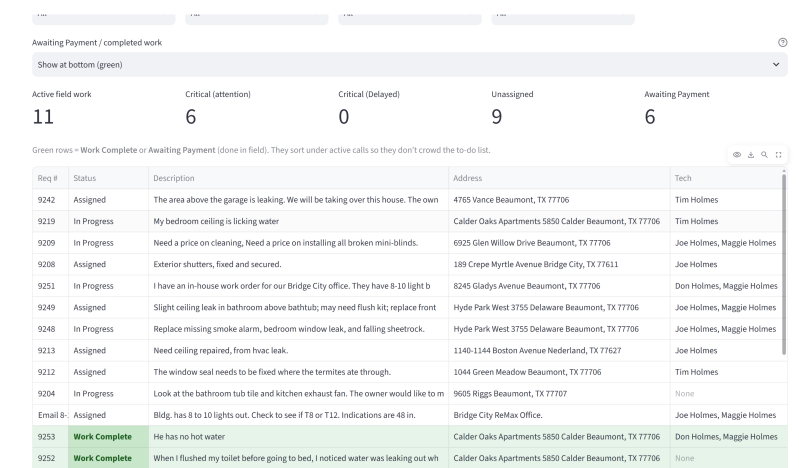Screen dimensions: 799x468
Task: Click 'The area above the garage is leaking' description
Action: point(299,200)
